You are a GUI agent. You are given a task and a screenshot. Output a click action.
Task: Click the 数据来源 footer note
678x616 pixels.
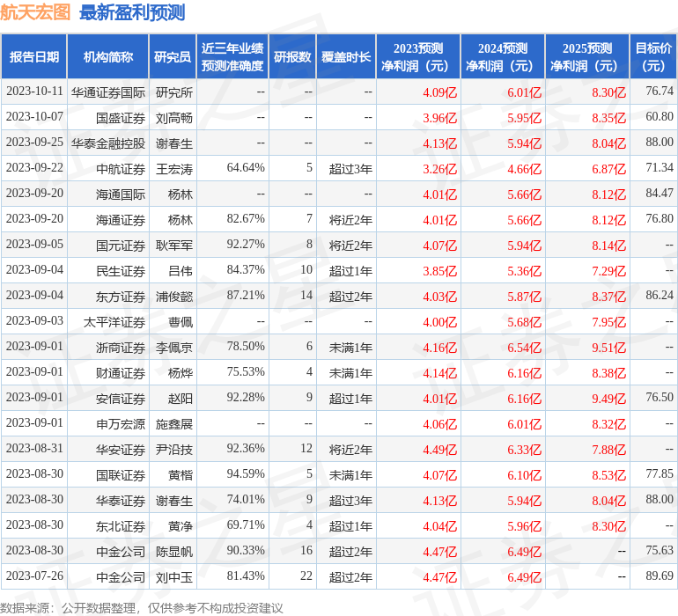[x=142, y=608]
